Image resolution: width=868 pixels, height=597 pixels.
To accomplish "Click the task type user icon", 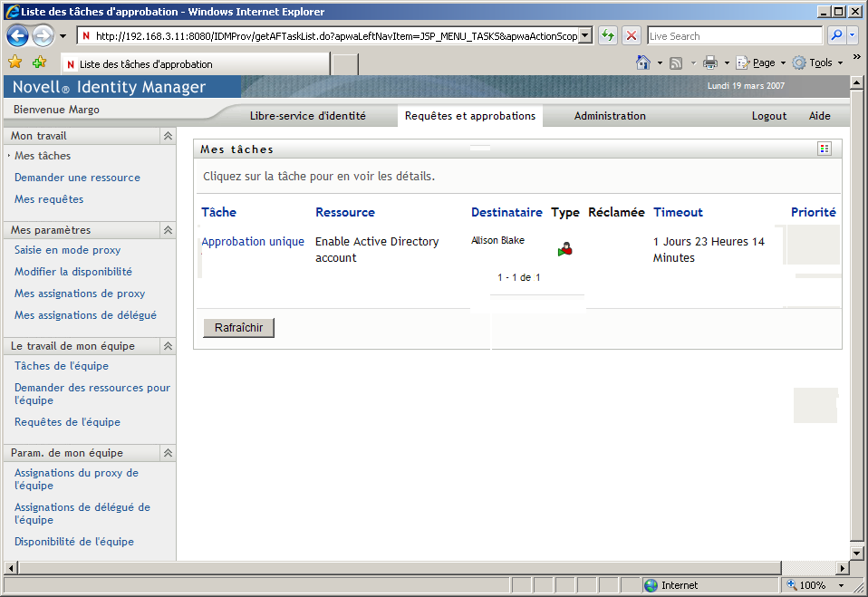I will click(x=564, y=249).
